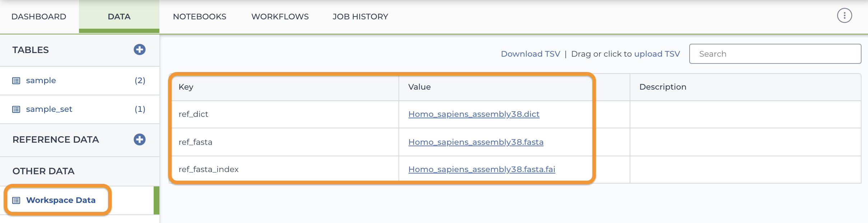View the Job History tab
The height and width of the screenshot is (223, 868).
[x=360, y=16]
